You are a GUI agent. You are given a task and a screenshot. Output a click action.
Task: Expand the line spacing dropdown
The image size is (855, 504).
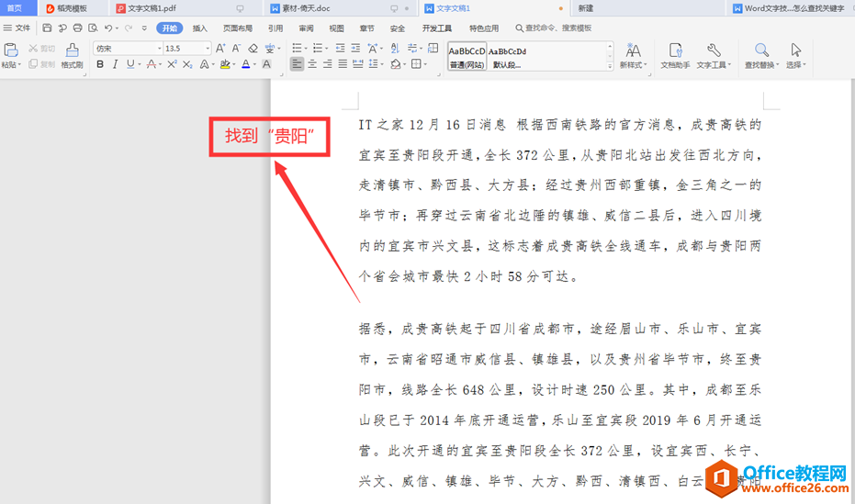(x=382, y=65)
